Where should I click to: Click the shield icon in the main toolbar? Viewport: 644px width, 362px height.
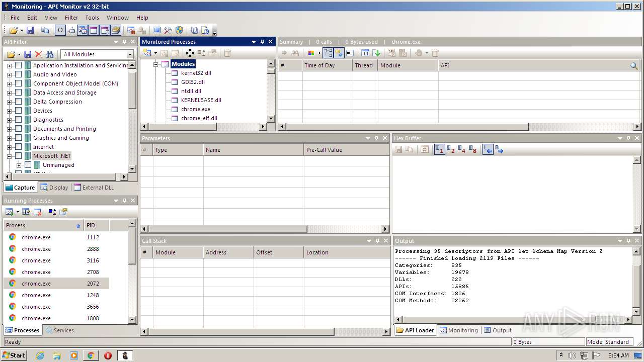coord(179,30)
